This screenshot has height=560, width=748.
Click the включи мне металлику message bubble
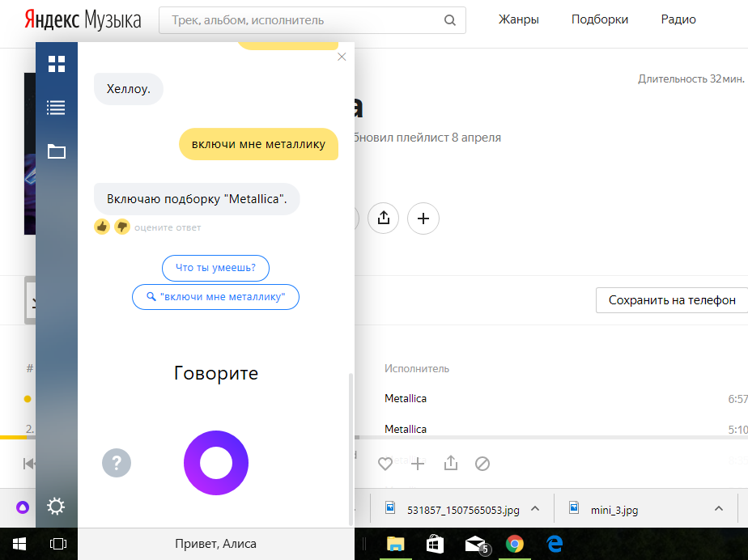click(x=258, y=144)
